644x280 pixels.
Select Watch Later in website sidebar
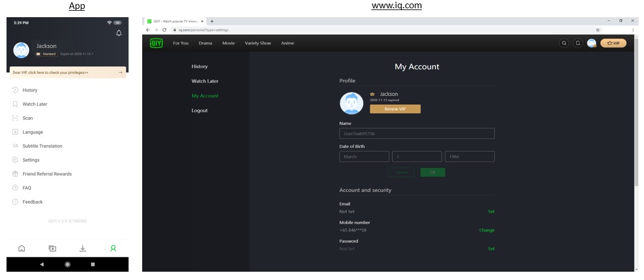pos(205,81)
